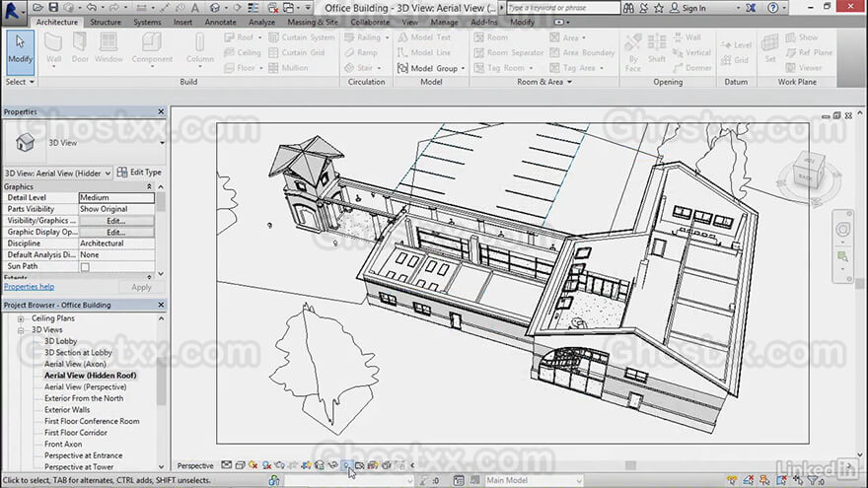Open the 3D View type selector dropdown
The width and height of the screenshot is (868, 488).
coord(57,174)
